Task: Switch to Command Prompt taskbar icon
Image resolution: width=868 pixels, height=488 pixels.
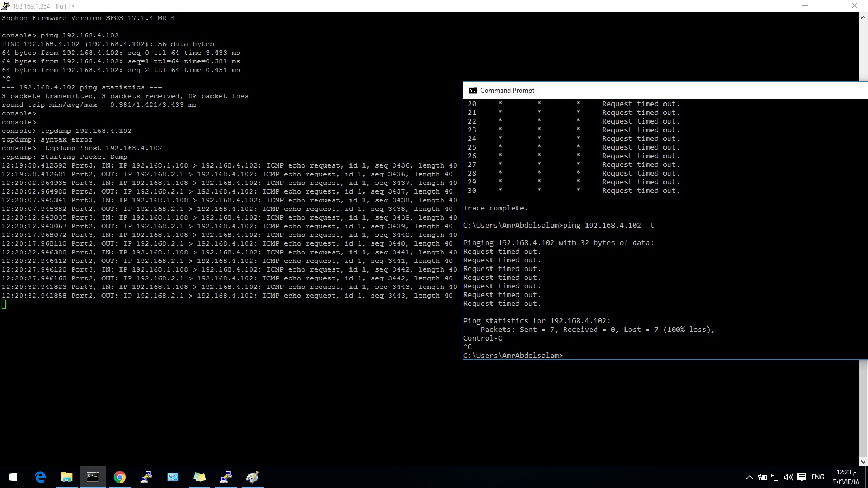Action: (93, 477)
